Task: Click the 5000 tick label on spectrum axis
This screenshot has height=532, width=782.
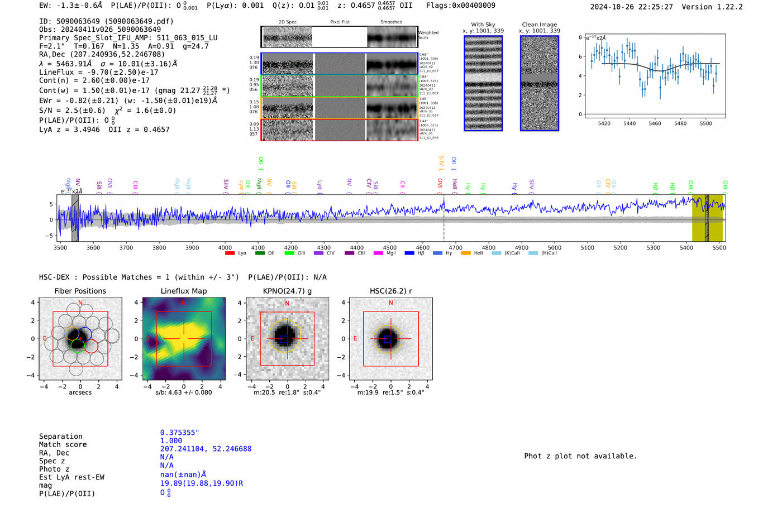Action: pyautogui.click(x=555, y=248)
